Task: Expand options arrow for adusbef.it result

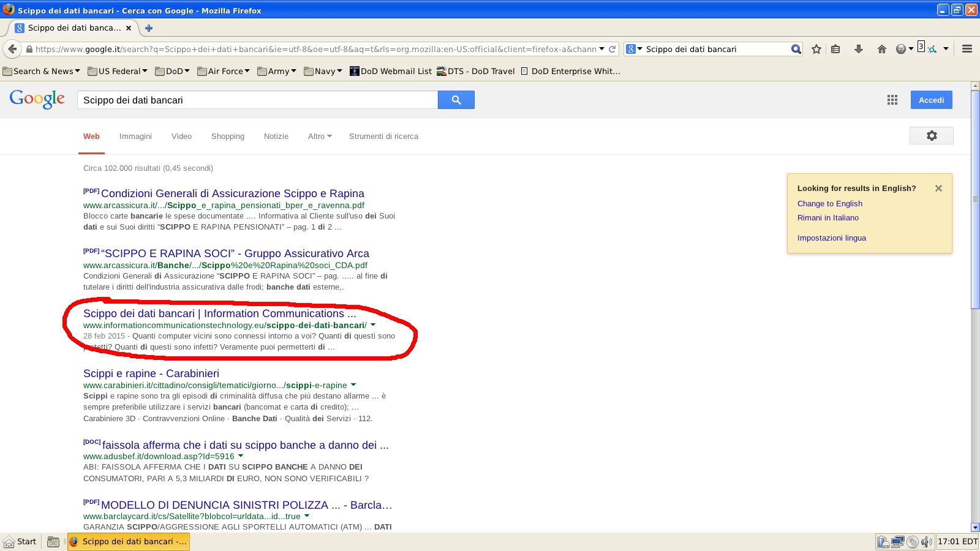Action: (241, 456)
